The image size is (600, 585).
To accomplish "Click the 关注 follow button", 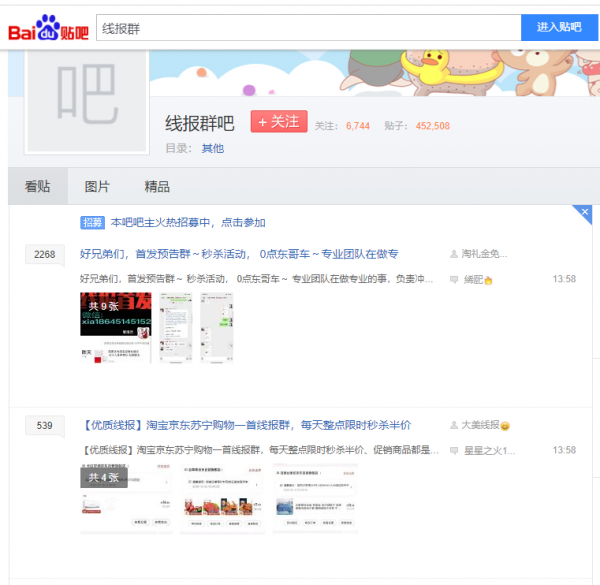I will point(278,122).
